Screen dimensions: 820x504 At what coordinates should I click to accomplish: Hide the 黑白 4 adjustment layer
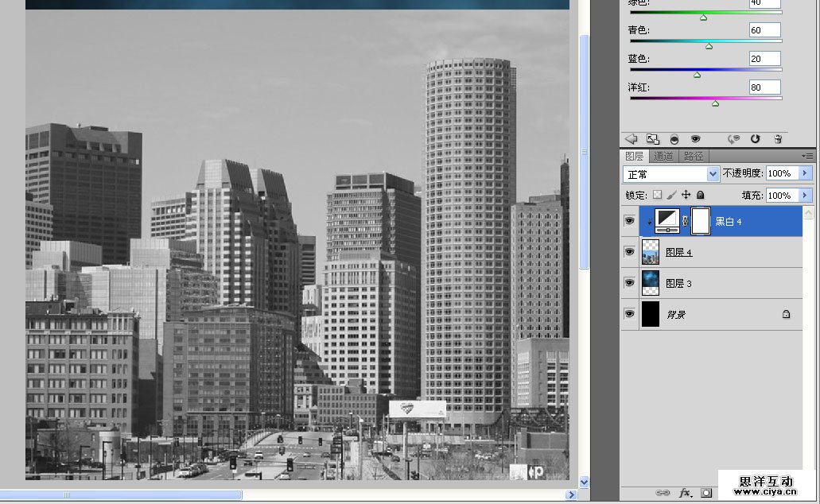coord(629,222)
